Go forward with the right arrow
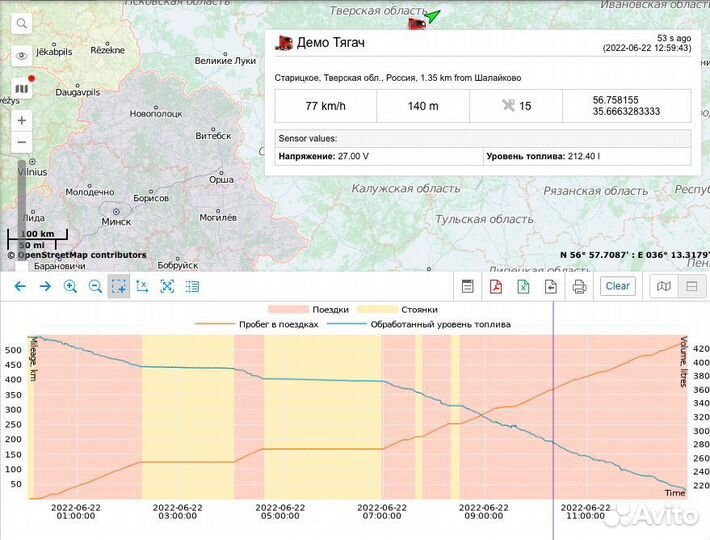 tap(44, 286)
